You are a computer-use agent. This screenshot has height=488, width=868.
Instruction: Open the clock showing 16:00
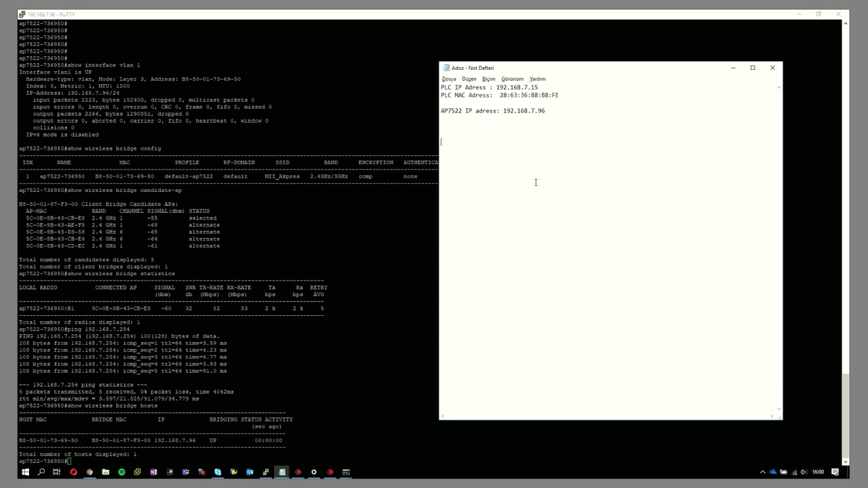click(x=818, y=472)
